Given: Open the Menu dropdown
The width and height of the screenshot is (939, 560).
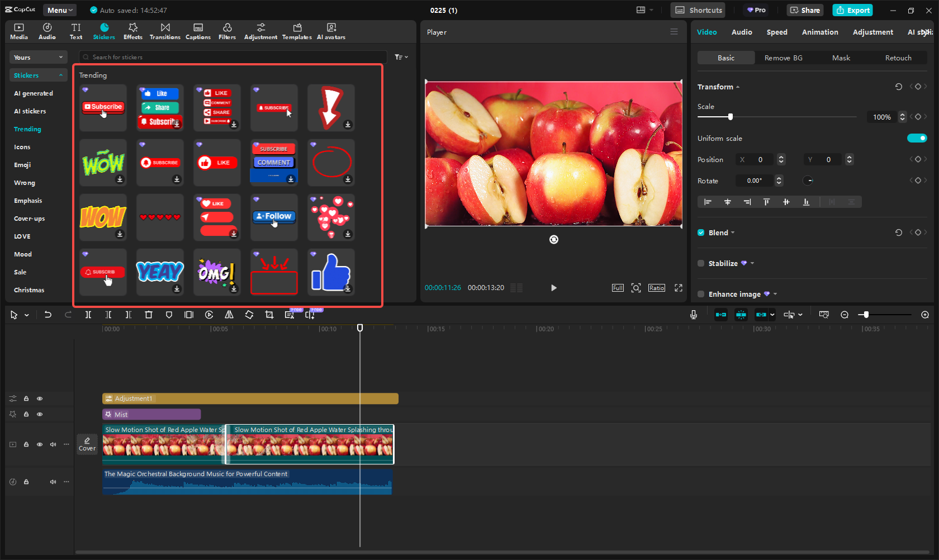Looking at the screenshot, I should point(59,10).
